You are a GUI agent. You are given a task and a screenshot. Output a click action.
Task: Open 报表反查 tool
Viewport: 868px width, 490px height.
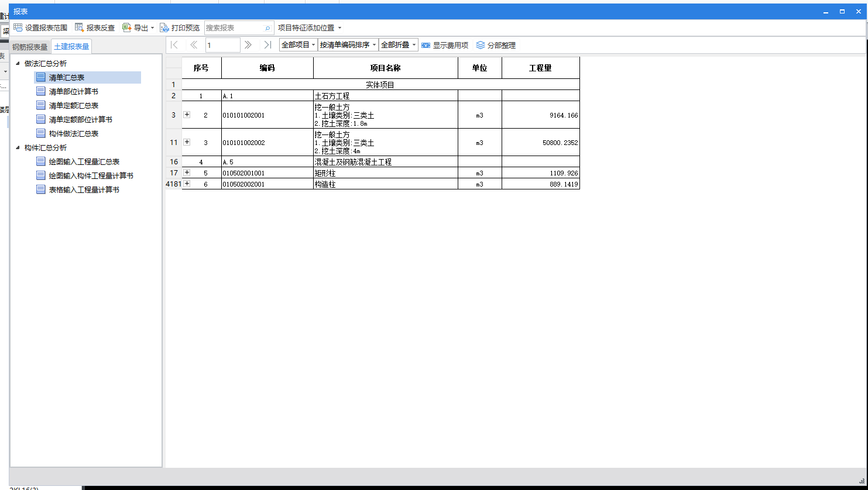tap(95, 27)
